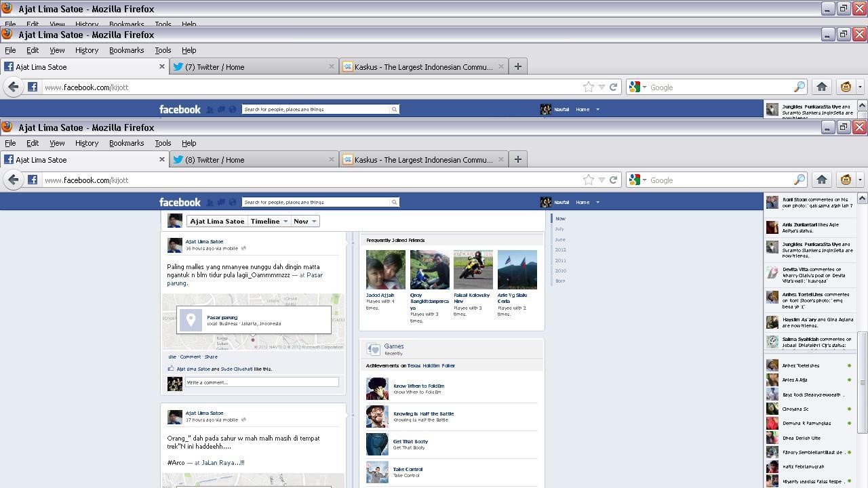Click the monkey add-on icon in front window
868x488 pixels.
point(846,180)
